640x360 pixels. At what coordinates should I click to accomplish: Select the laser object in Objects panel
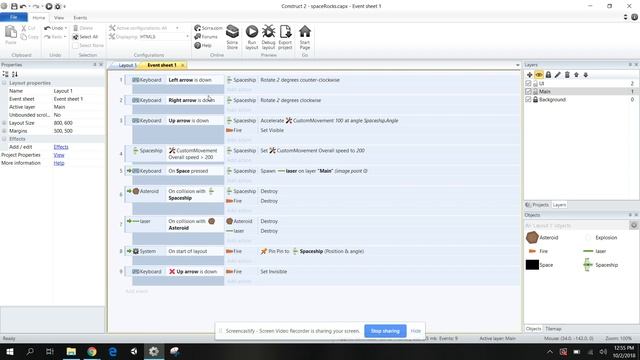595,251
